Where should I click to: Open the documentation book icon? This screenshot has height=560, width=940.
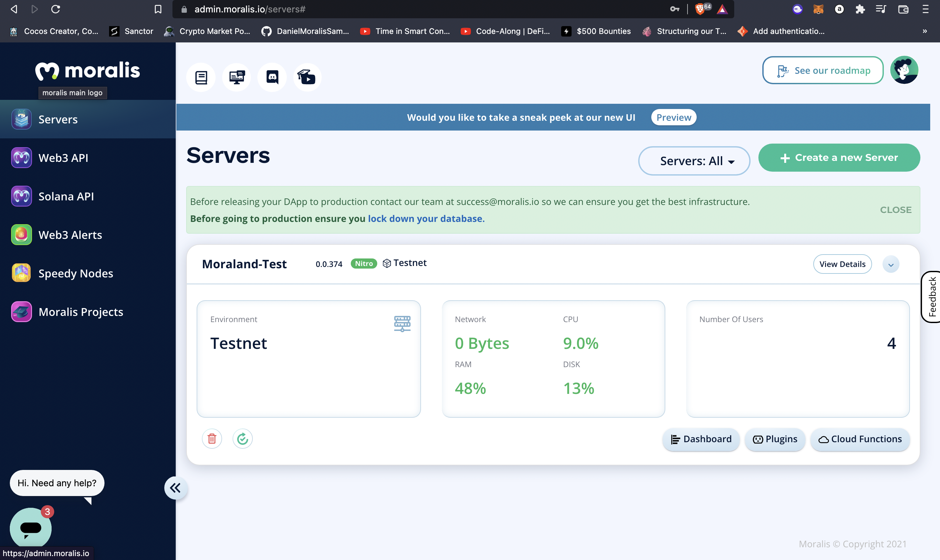tap(201, 77)
